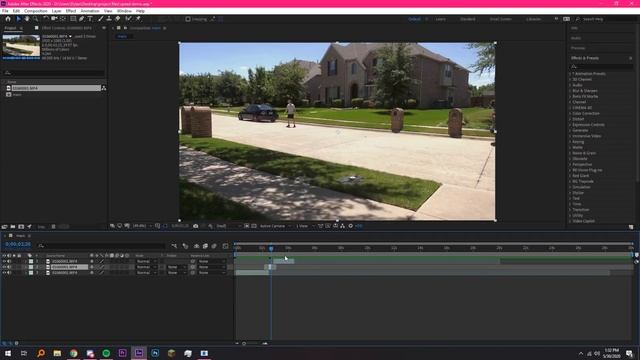Select the Type text tool

tap(90, 19)
